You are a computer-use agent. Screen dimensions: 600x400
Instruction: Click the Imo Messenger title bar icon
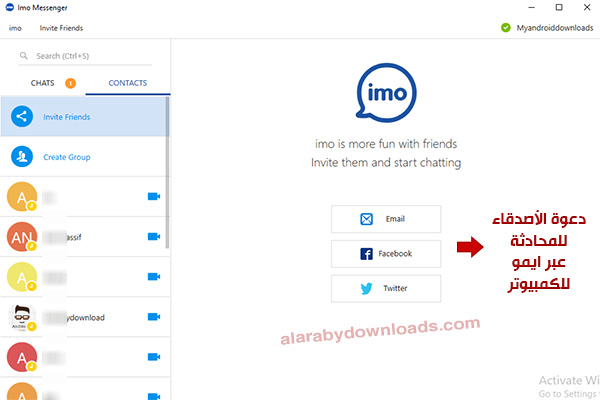[x=10, y=7]
